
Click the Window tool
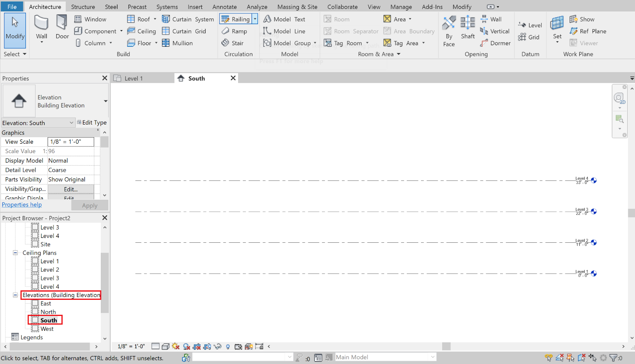[90, 19]
